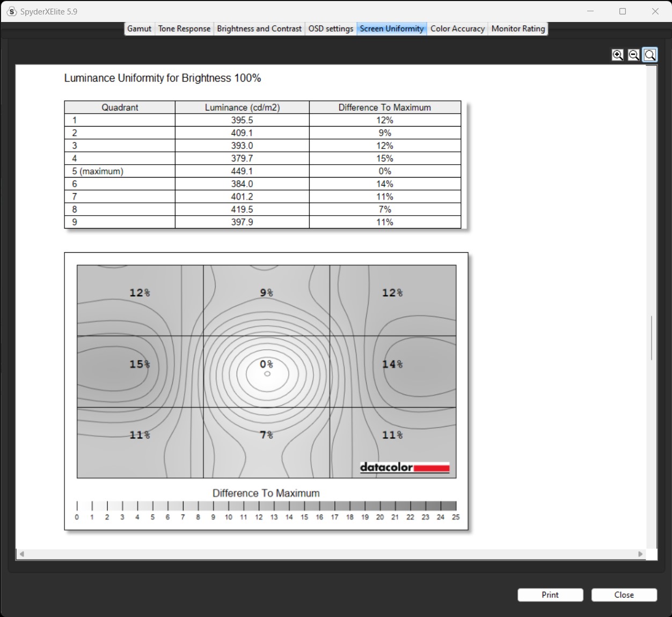
Task: Click the luminance value 419.5
Action: (x=242, y=209)
